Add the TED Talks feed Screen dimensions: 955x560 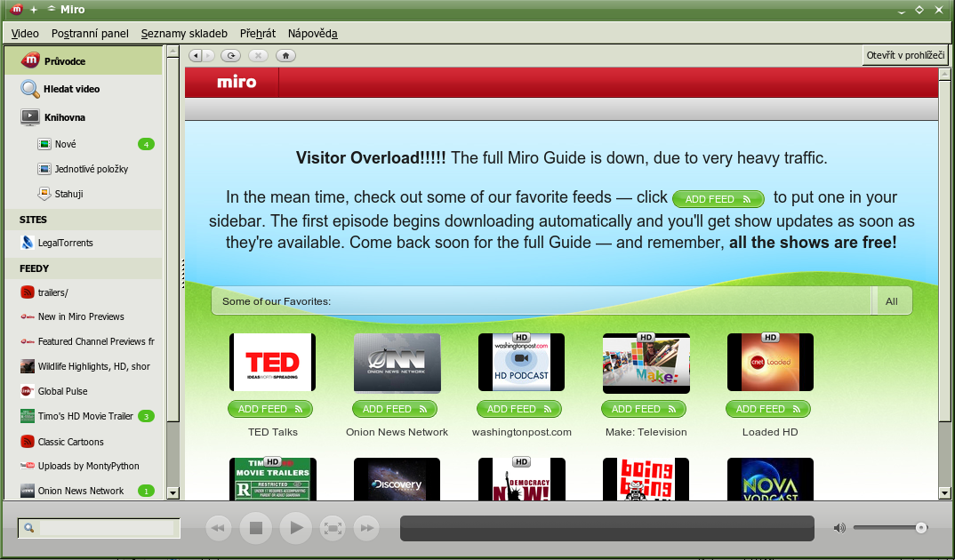[x=270, y=409]
